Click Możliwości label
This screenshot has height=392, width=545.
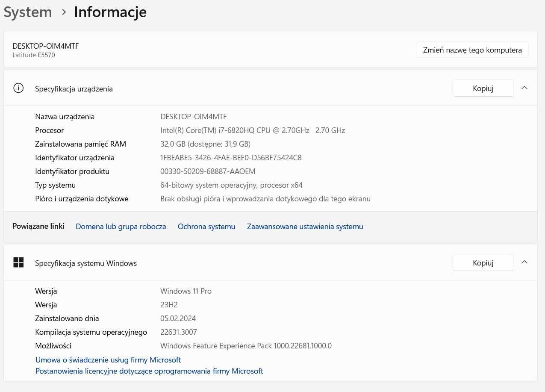pyautogui.click(x=53, y=346)
